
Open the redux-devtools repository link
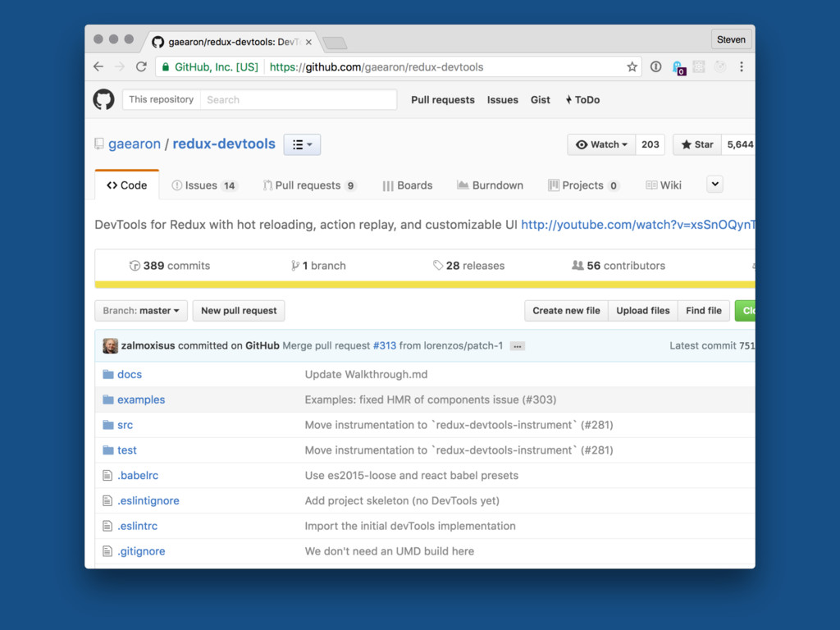point(224,144)
